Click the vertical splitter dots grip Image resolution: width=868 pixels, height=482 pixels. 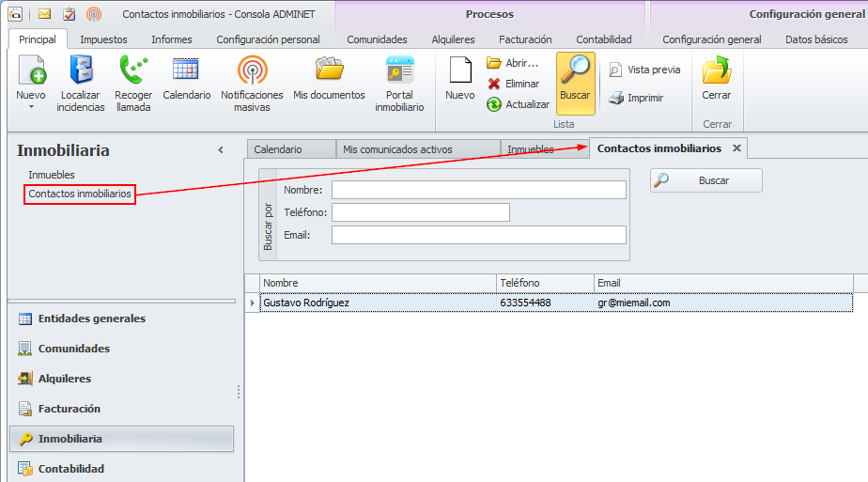(x=239, y=392)
